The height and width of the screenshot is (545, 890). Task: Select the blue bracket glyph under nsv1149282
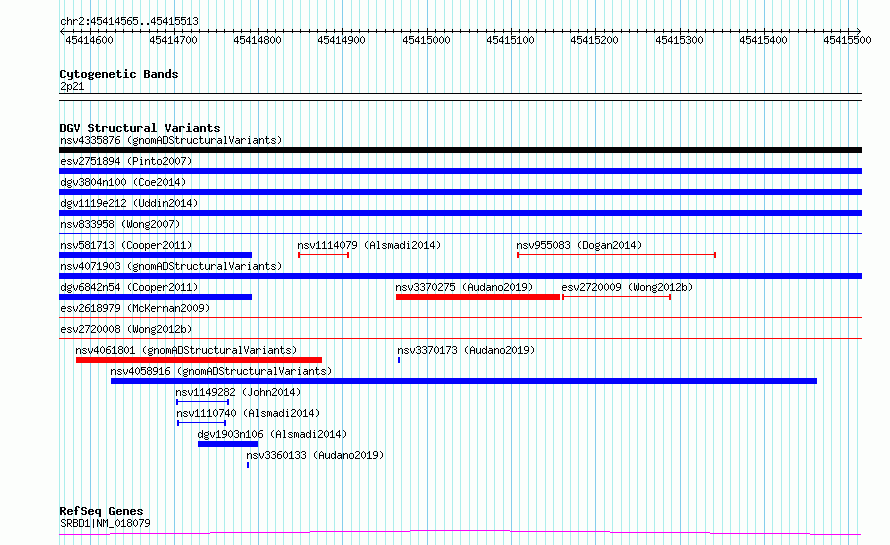click(x=203, y=402)
